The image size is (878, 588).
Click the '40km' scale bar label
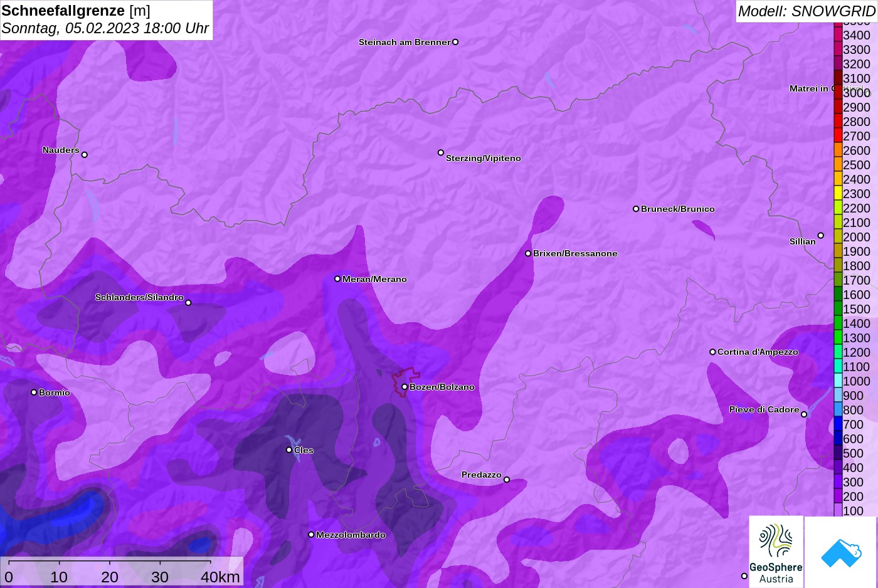[220, 577]
